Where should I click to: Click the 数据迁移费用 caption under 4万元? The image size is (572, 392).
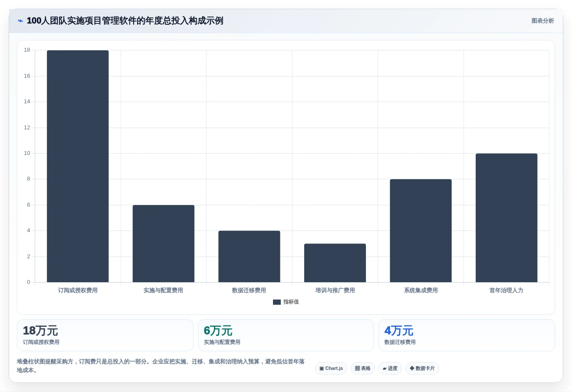[400, 342]
